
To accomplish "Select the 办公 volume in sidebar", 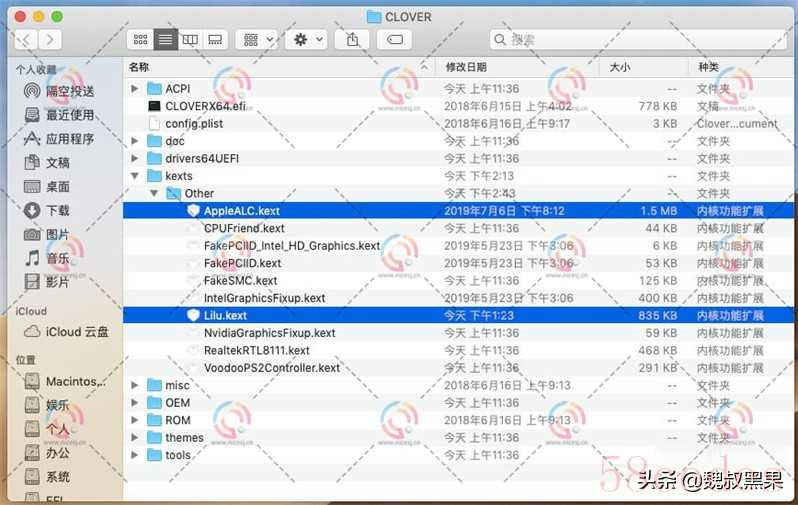I will [47, 453].
